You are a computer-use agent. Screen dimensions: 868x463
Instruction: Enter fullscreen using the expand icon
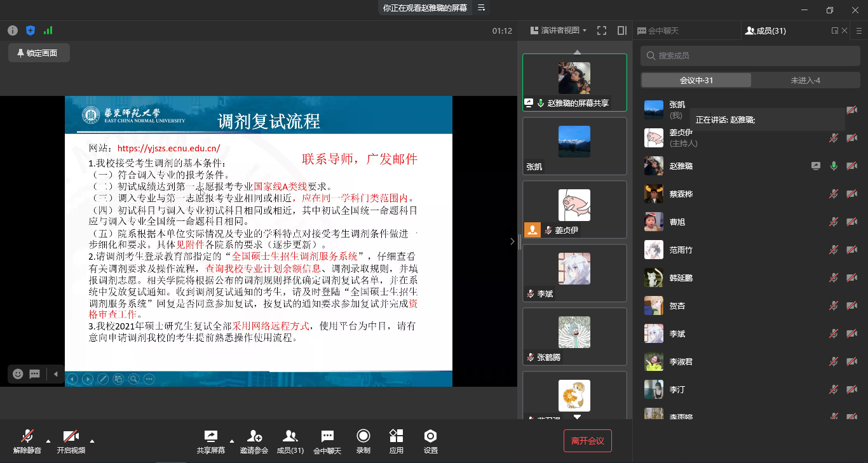click(602, 30)
